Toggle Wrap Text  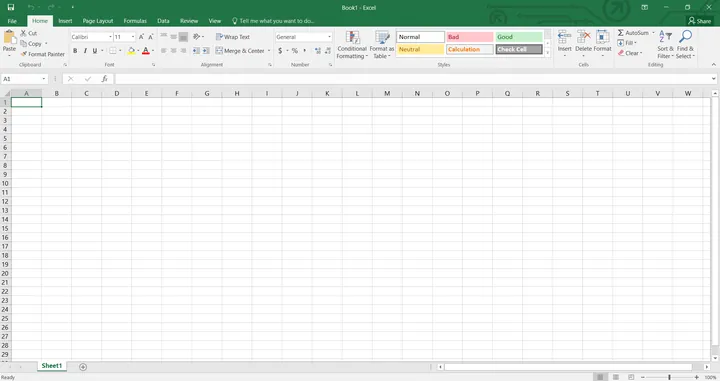point(233,37)
